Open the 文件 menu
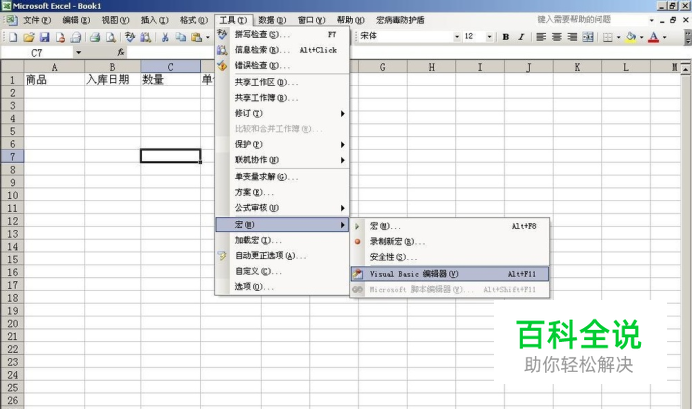Viewport: 692px width, 409px height. 37,20
